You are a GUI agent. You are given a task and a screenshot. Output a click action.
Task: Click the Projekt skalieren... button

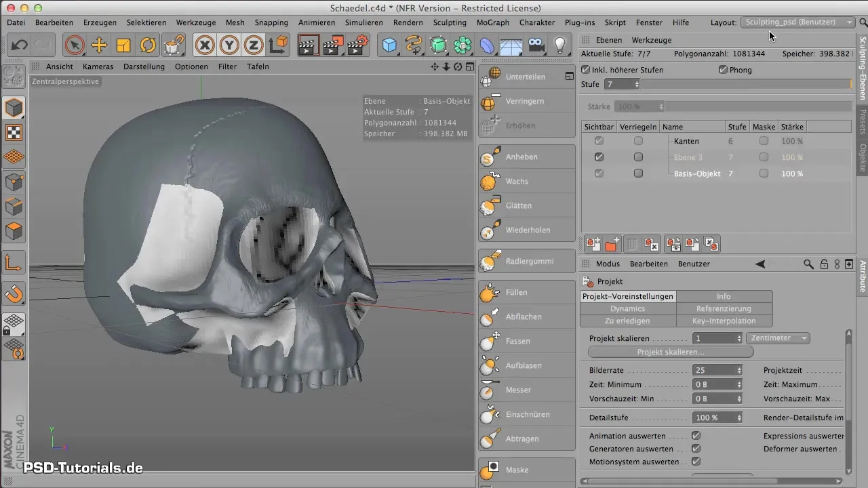(671, 352)
